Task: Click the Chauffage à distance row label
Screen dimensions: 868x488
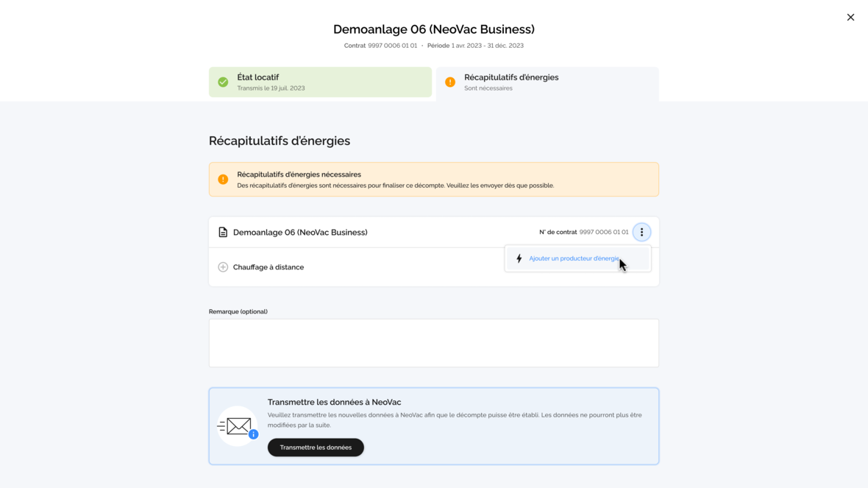Action: click(x=268, y=267)
